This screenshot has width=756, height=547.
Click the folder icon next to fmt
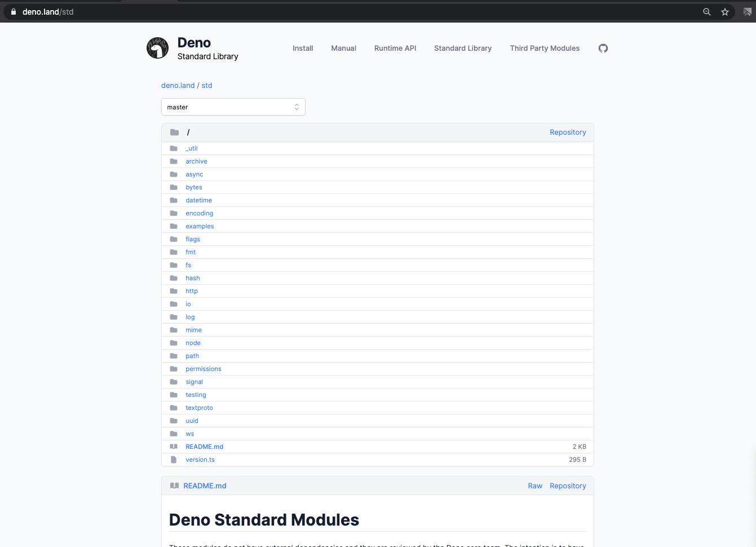point(174,252)
